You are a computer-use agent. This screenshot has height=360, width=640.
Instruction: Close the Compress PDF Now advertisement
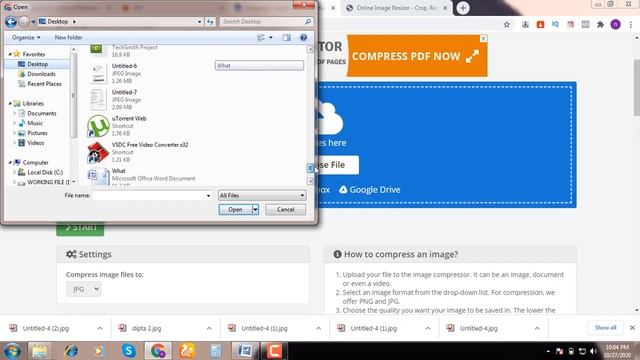point(483,38)
